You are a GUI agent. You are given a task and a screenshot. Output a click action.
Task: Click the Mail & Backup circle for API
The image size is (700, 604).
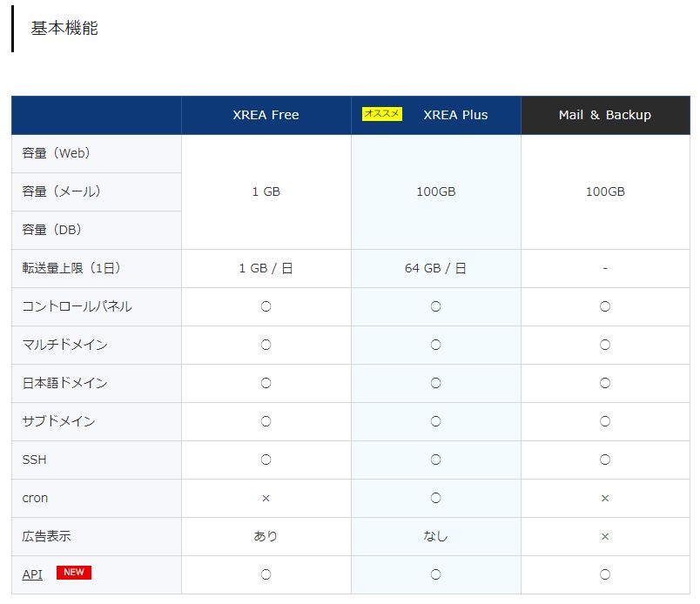[x=605, y=575]
